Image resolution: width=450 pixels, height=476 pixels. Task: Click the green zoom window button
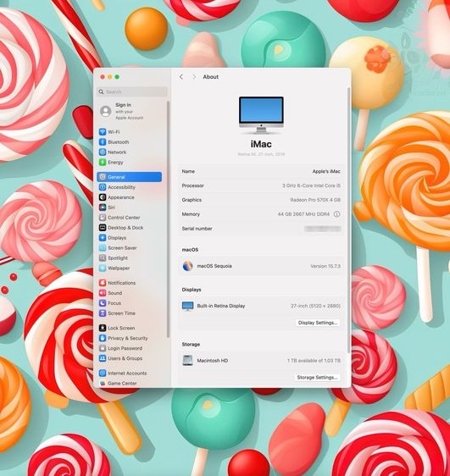pos(117,77)
